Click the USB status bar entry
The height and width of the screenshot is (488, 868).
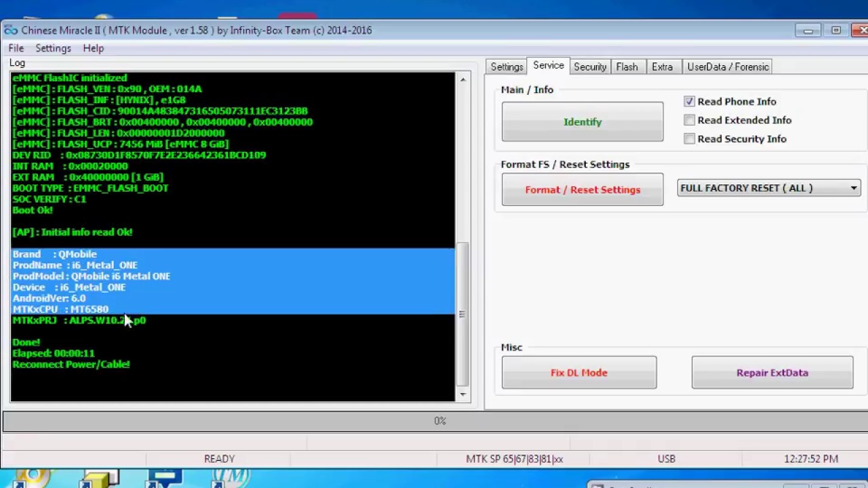(x=667, y=459)
